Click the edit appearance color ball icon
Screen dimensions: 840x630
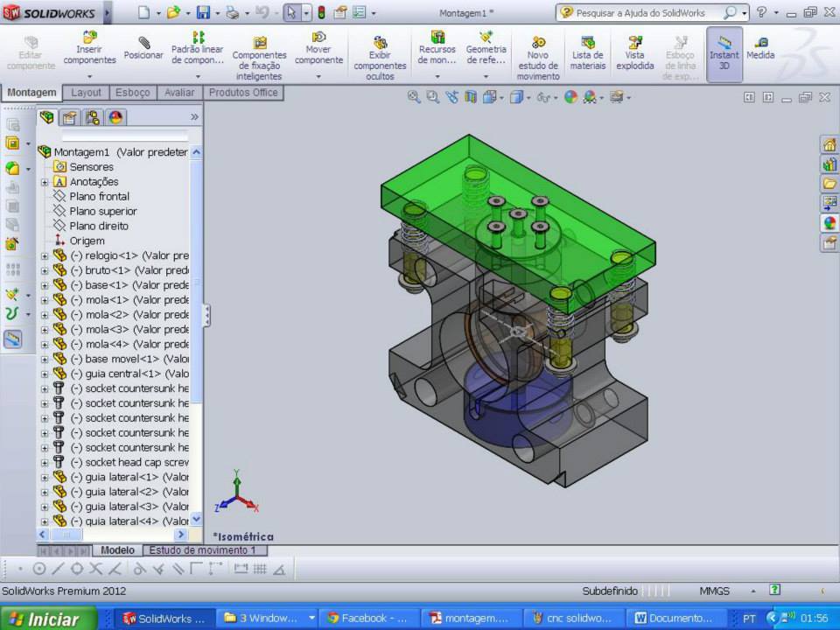[570, 97]
